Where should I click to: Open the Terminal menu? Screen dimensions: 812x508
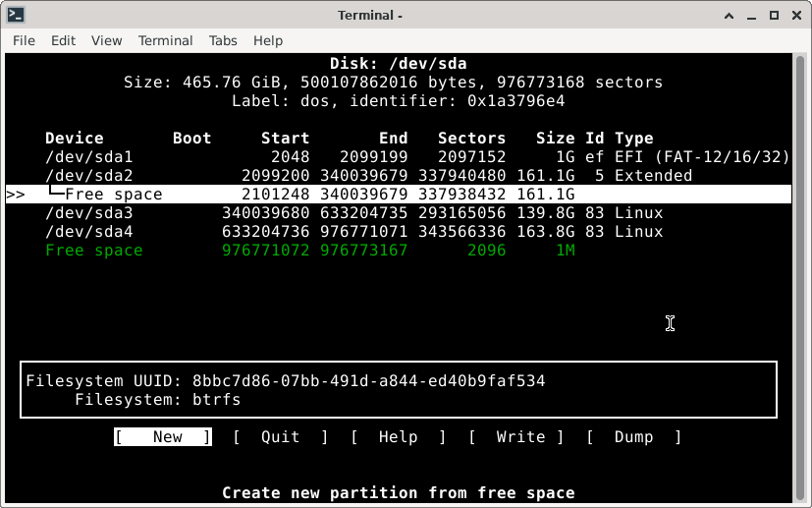(x=165, y=40)
